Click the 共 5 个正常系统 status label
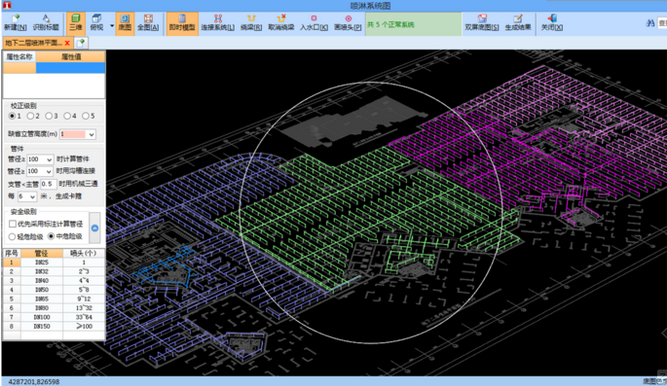This screenshot has width=667, height=386. tap(391, 25)
